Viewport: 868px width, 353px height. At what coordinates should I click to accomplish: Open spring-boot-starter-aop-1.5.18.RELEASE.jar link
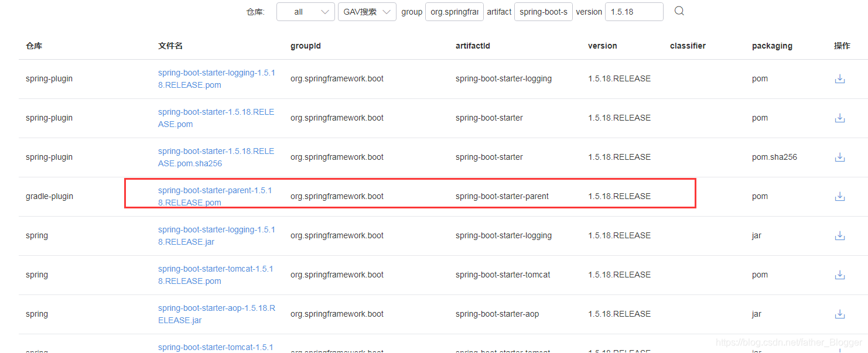click(x=217, y=314)
